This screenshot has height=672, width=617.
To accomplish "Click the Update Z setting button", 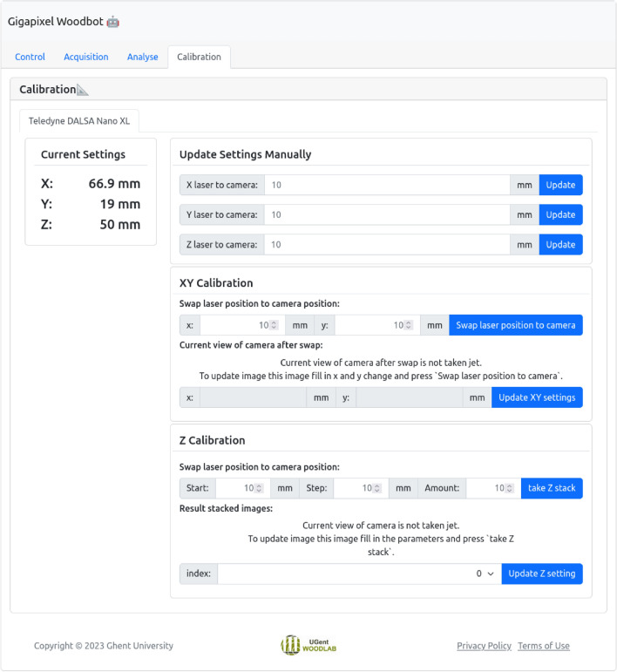I will (x=542, y=574).
